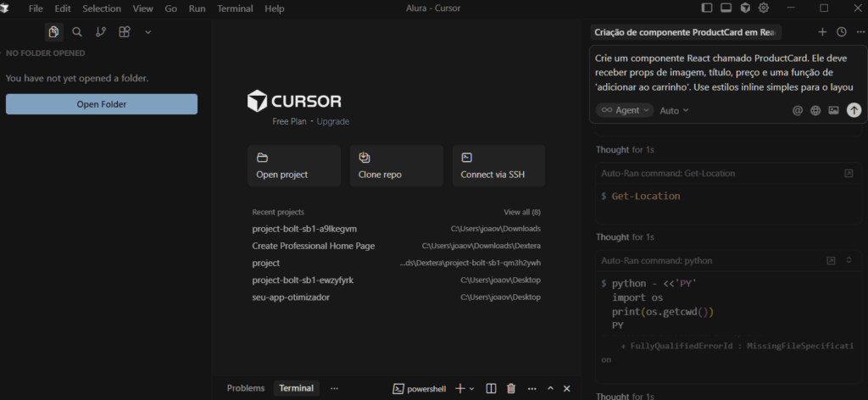Open the Agent mode dropdown
Viewport: 868px width, 400px height.
(x=625, y=110)
